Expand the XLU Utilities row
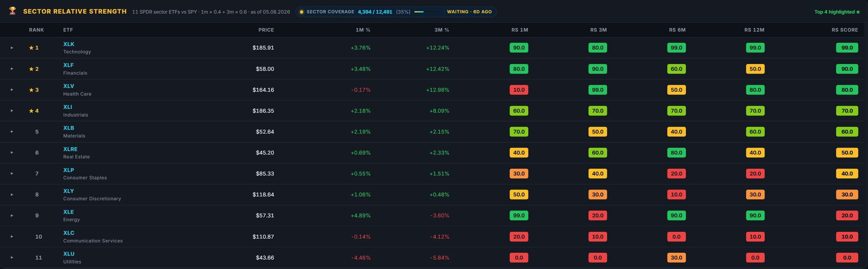Image resolution: width=868 pixels, height=269 pixels. [x=12, y=257]
